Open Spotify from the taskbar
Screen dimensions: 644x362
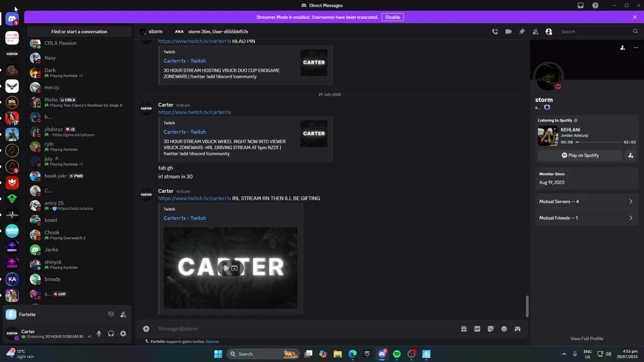pyautogui.click(x=396, y=354)
